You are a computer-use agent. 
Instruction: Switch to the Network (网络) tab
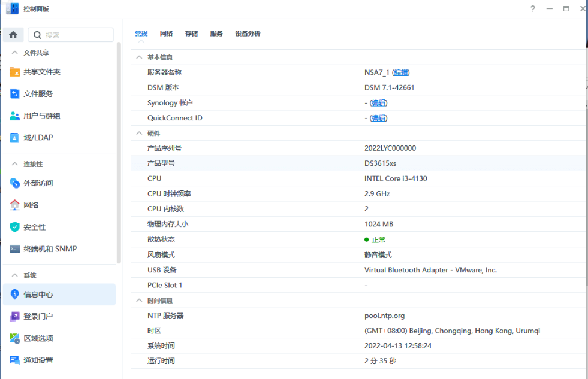tap(166, 34)
